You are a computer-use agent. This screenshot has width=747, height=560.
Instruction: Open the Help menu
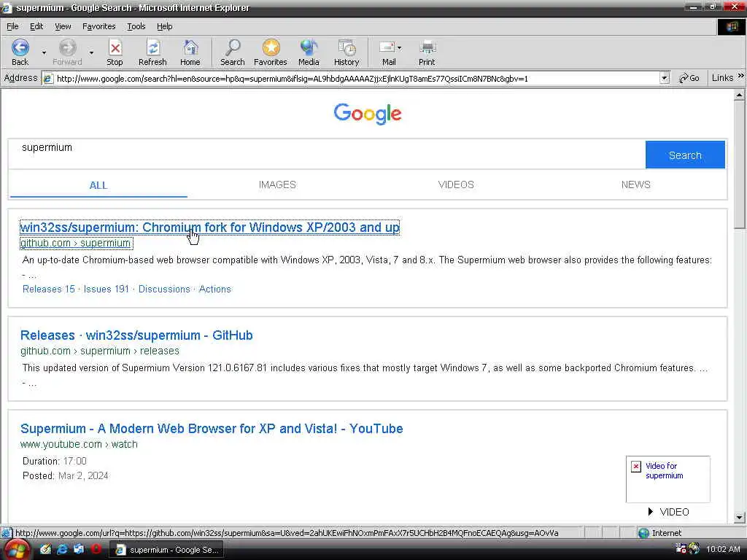click(164, 26)
